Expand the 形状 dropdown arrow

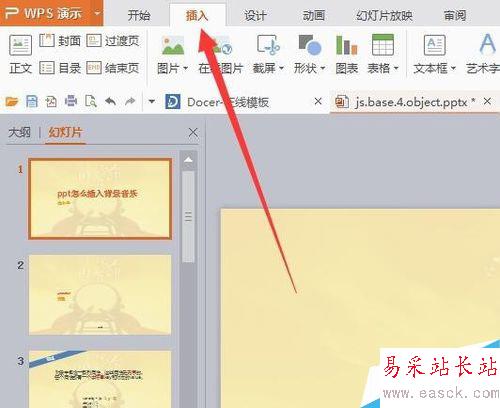click(x=323, y=68)
